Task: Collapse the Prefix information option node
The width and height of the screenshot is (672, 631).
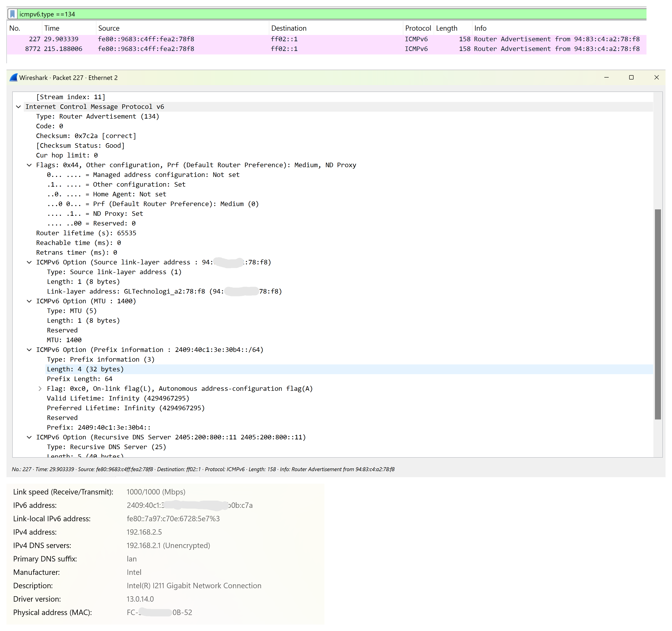Action: (x=29, y=350)
